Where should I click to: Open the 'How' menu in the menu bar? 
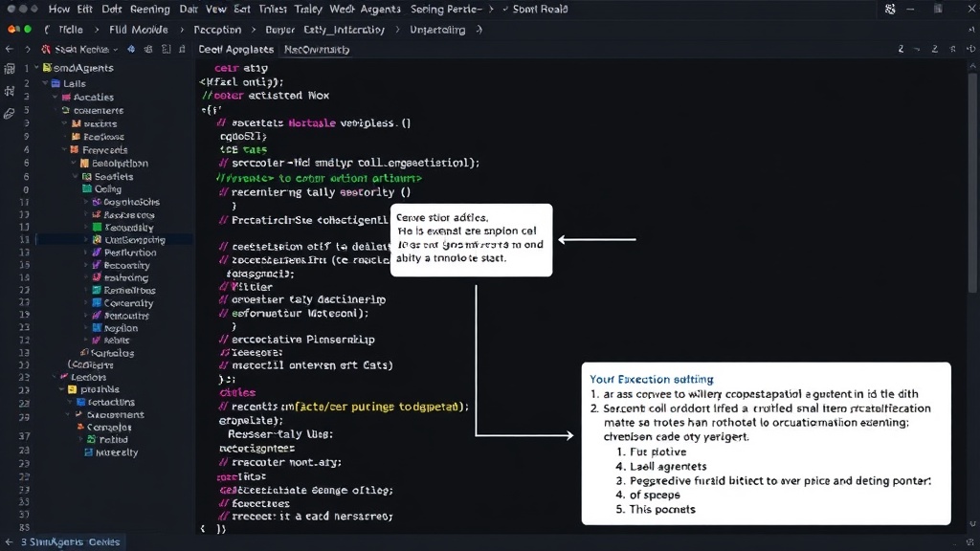(59, 10)
